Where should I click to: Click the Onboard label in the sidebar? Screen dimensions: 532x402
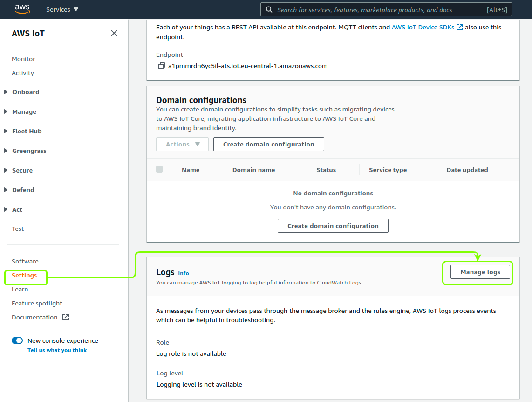[x=26, y=92]
